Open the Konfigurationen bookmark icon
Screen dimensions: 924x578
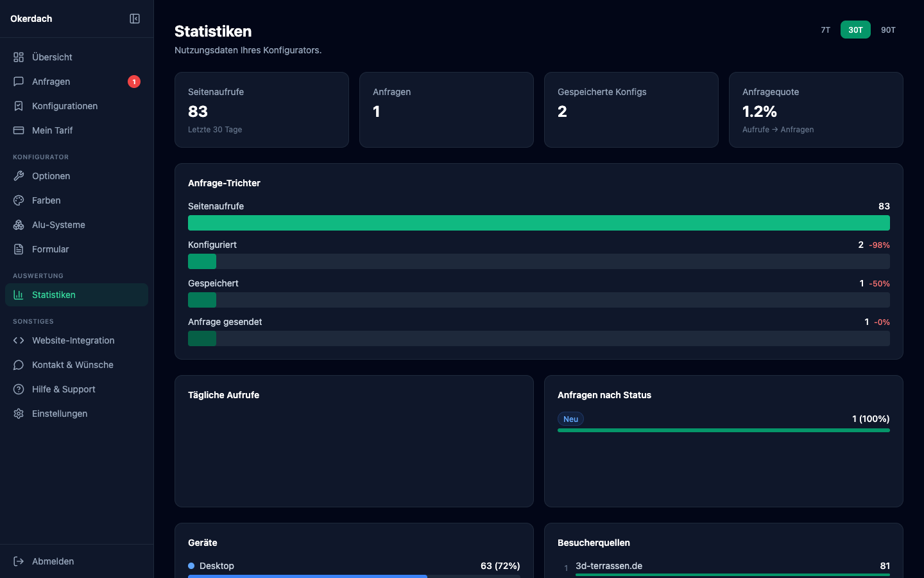[x=19, y=106]
